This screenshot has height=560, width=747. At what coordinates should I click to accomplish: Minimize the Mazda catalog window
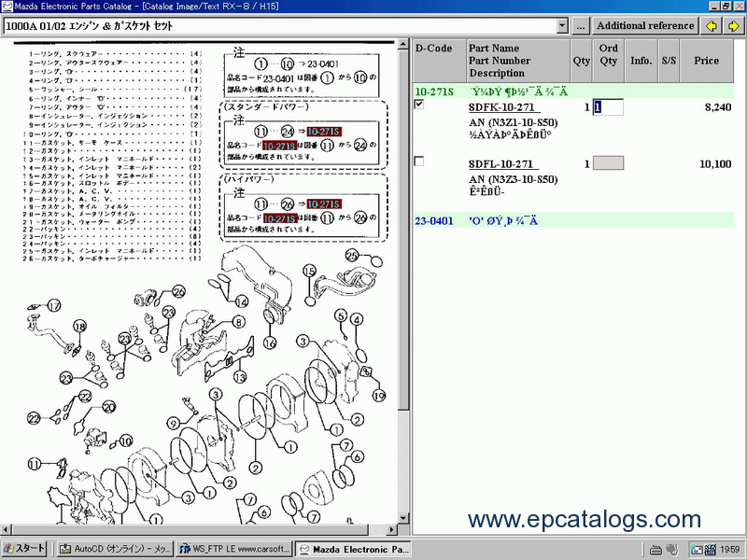point(711,7)
